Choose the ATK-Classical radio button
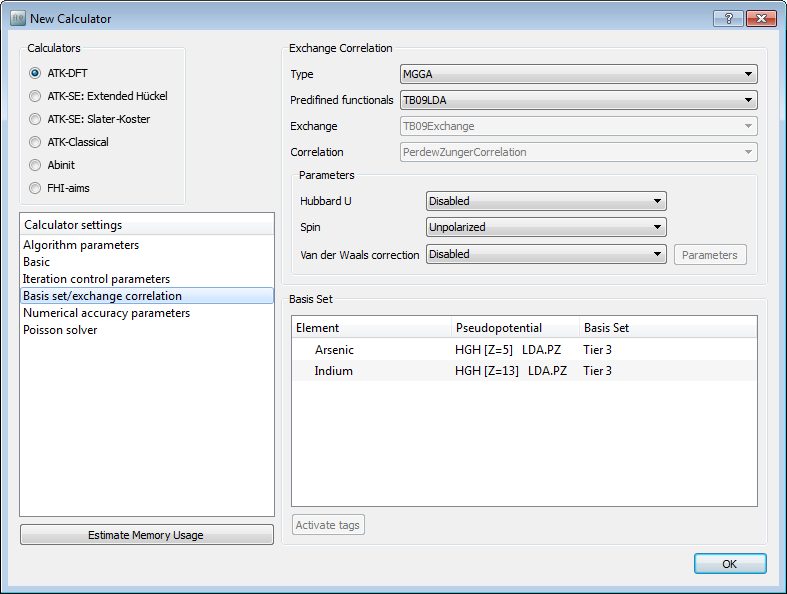787x594 pixels. (x=35, y=142)
